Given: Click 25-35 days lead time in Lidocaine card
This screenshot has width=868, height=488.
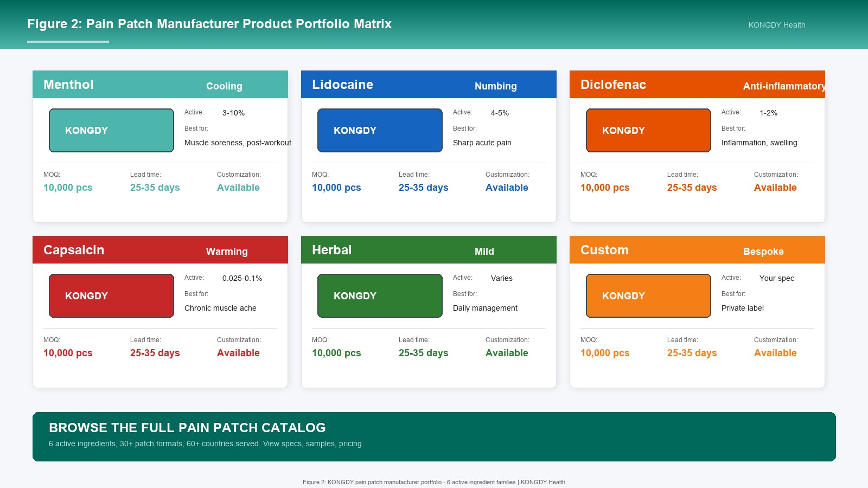Looking at the screenshot, I should (x=423, y=188).
